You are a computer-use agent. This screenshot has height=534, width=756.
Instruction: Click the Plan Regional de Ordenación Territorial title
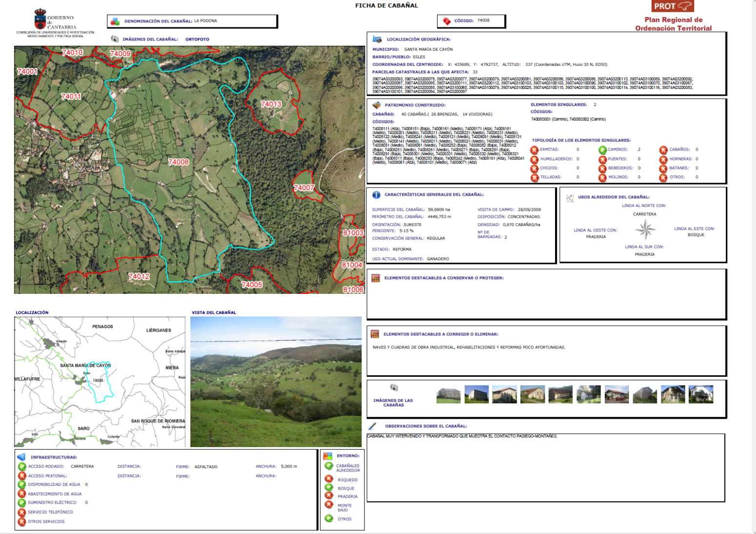coord(674,24)
